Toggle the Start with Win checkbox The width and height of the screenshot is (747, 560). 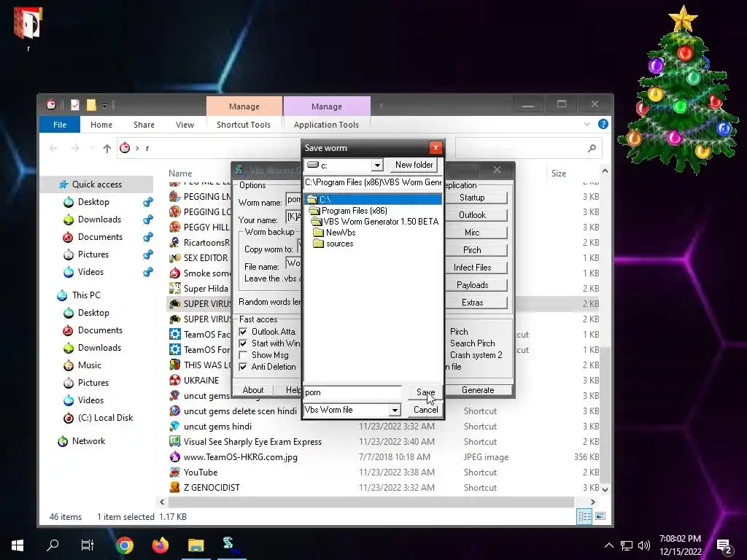tap(243, 343)
